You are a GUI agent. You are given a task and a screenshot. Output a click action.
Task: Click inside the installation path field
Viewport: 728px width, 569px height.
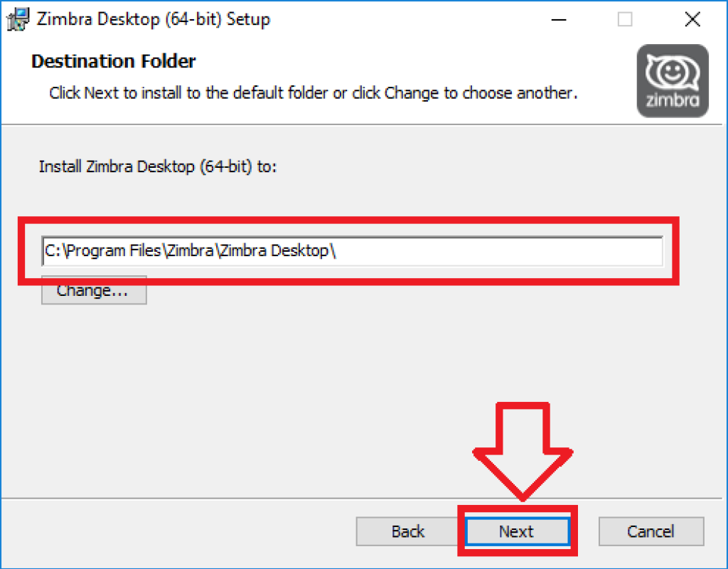pos(353,251)
